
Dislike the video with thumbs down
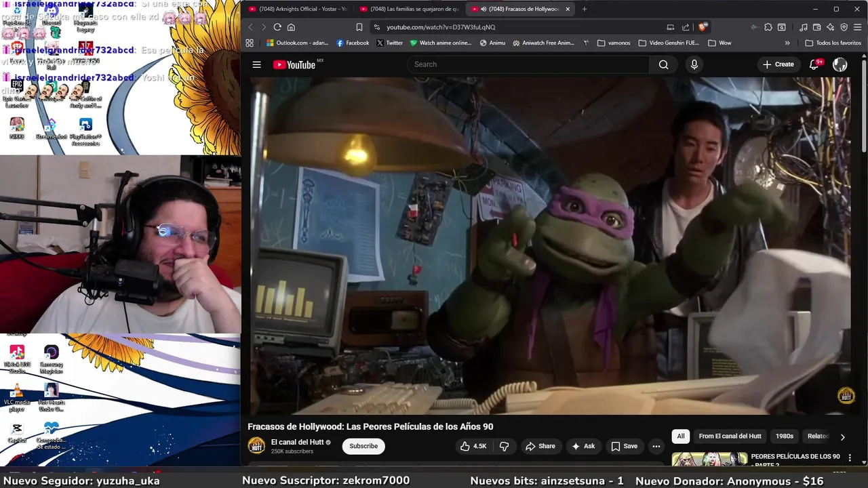[504, 446]
